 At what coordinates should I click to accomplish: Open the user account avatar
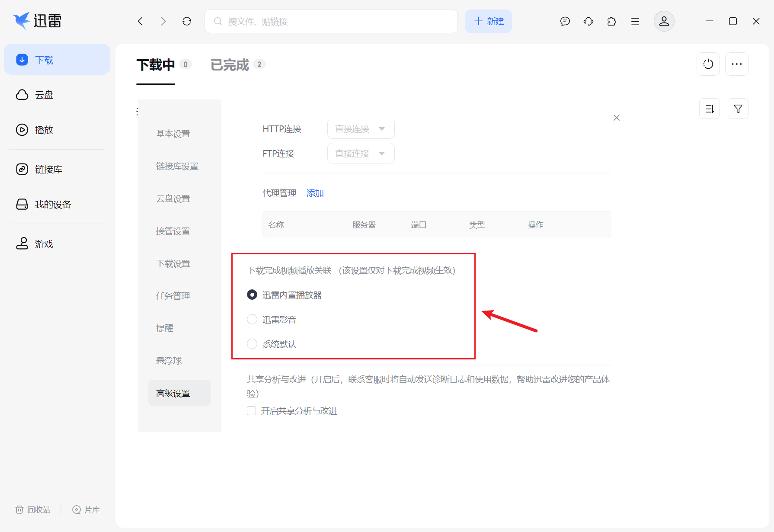[x=664, y=21]
